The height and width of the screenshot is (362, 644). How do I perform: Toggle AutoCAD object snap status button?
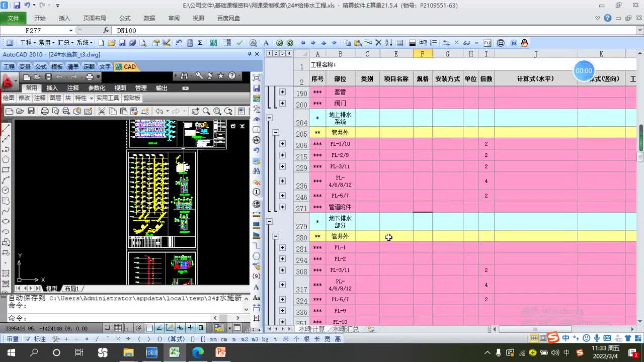pyautogui.click(x=149, y=328)
